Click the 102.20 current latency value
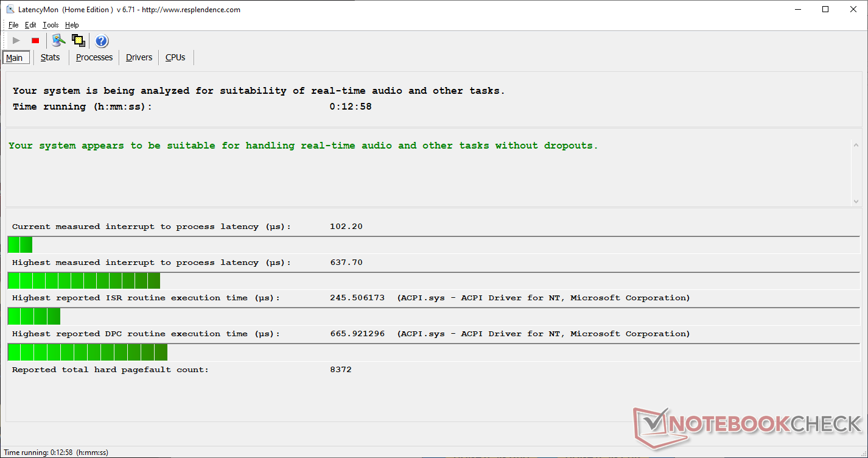The height and width of the screenshot is (458, 868). 346,227
